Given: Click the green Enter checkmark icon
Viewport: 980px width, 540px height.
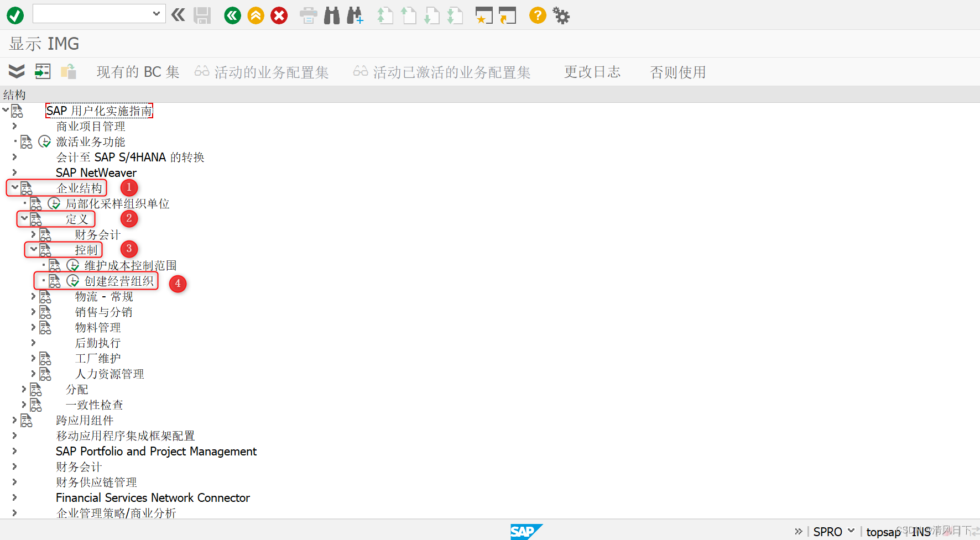Looking at the screenshot, I should [x=15, y=15].
